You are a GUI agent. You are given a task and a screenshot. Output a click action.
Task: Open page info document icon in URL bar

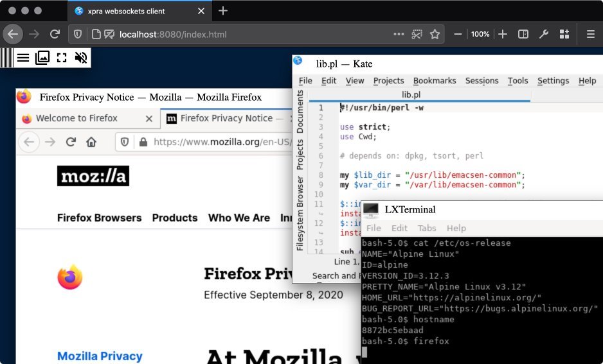[96, 34]
